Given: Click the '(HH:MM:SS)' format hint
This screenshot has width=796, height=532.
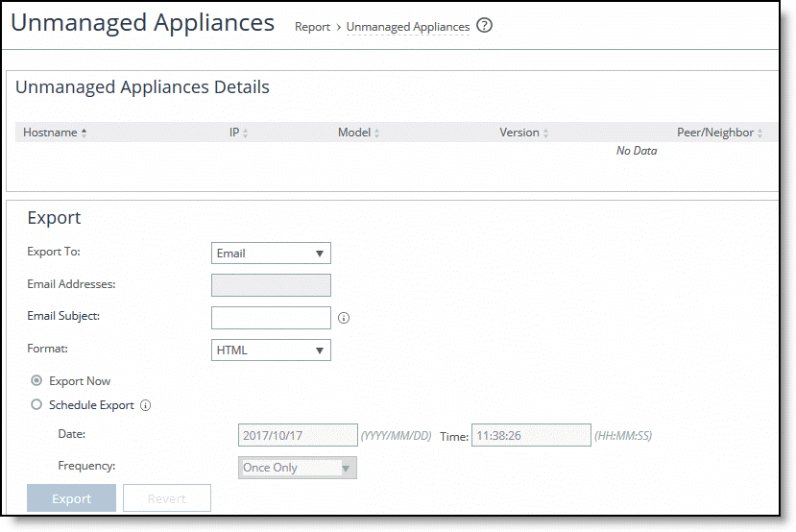Looking at the screenshot, I should coord(623,436).
